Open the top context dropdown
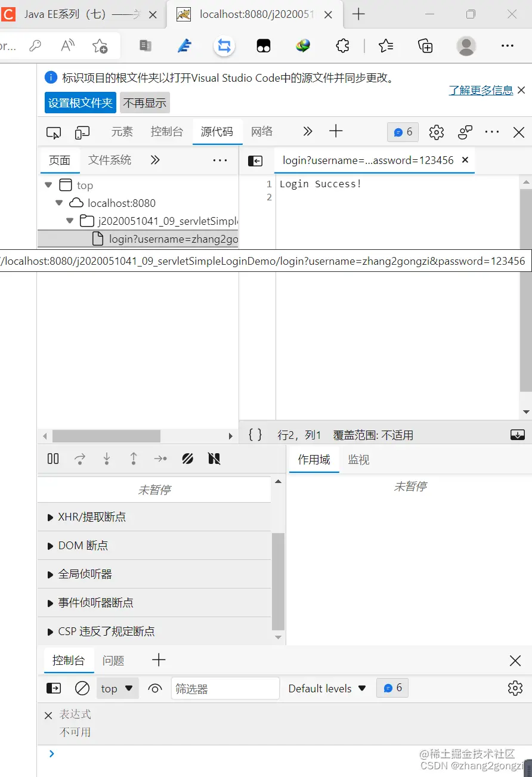Screen dimensions: 532x777 point(117,688)
